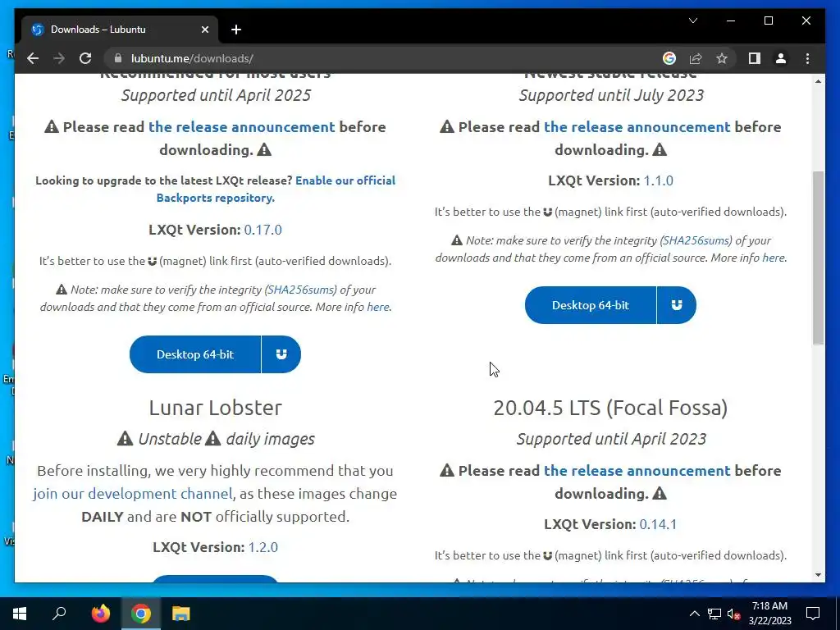Image resolution: width=840 pixels, height=630 pixels.
Task: Open Chrome three-dot menu
Action: (x=807, y=58)
